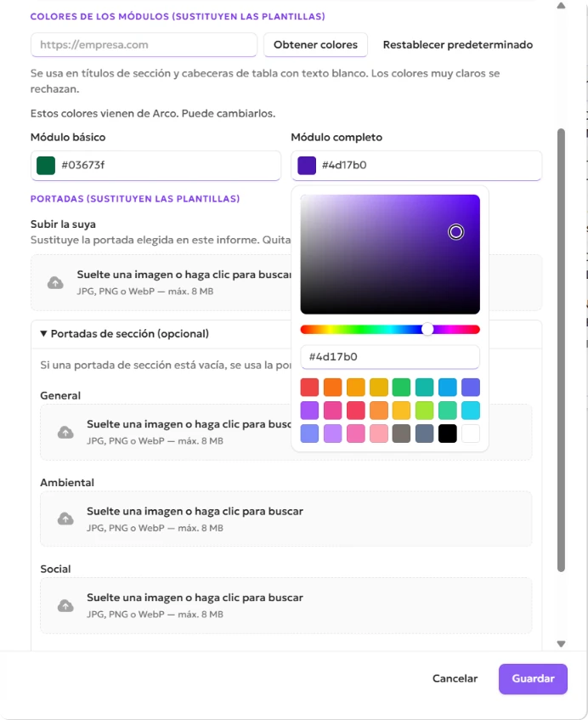
Task: Click the Ambiental cover cloud upload icon
Action: coord(65,519)
